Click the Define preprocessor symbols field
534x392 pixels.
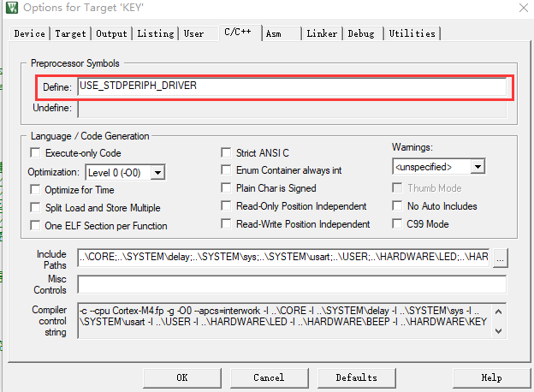pyautogui.click(x=292, y=86)
